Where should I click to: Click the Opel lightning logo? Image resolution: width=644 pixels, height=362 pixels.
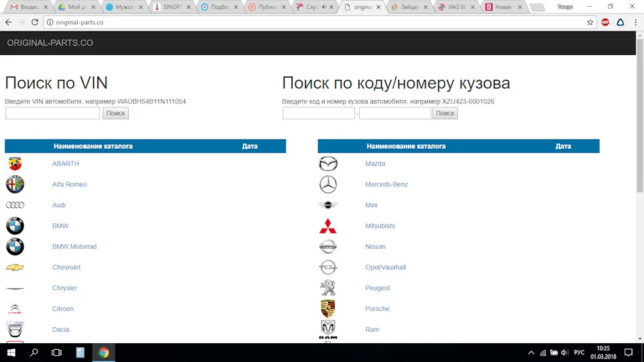pyautogui.click(x=328, y=267)
